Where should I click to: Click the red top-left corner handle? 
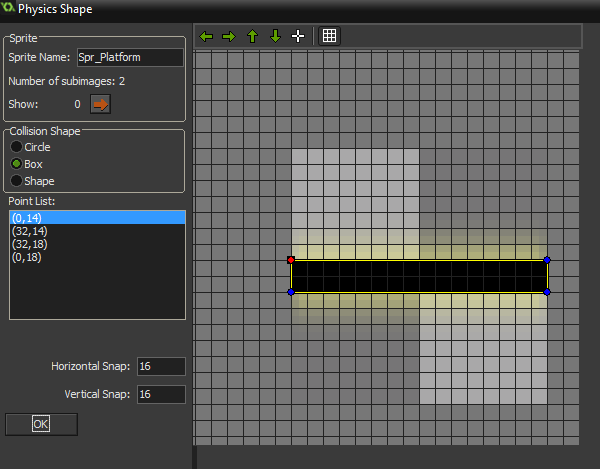pos(291,260)
